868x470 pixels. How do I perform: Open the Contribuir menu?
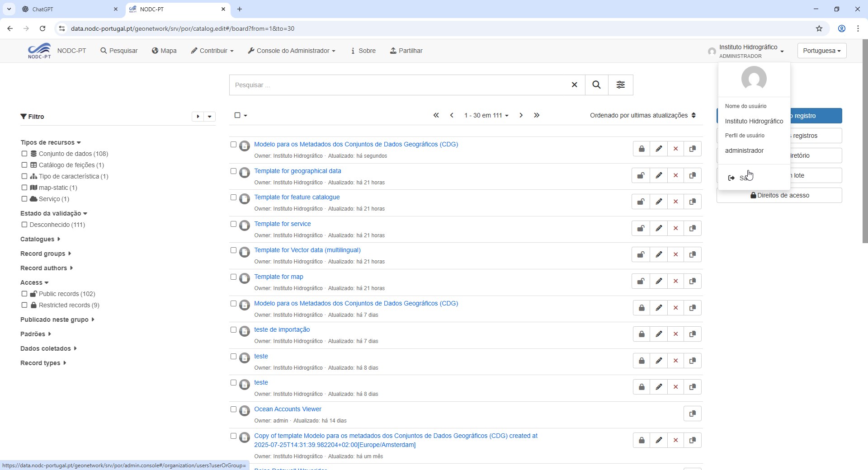pyautogui.click(x=212, y=51)
